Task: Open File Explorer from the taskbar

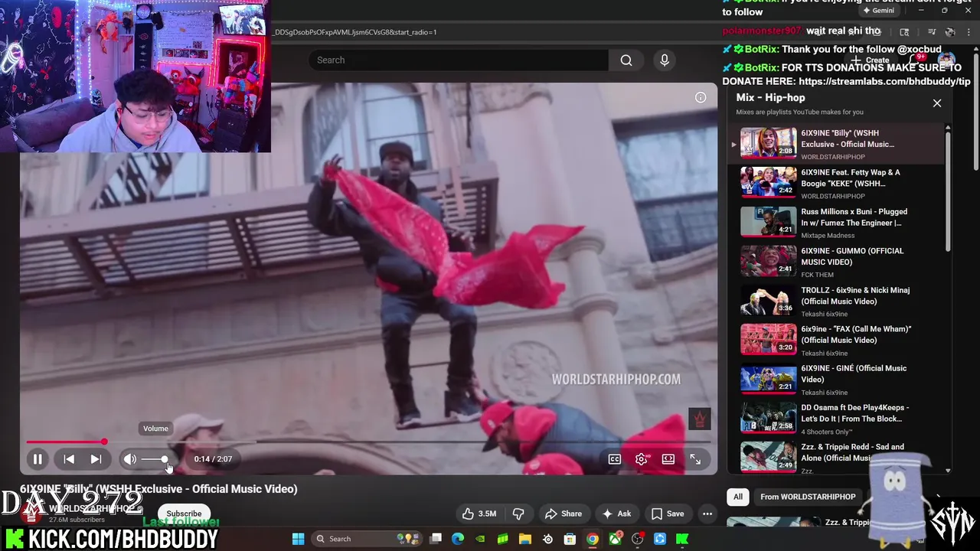Action: 525,539
